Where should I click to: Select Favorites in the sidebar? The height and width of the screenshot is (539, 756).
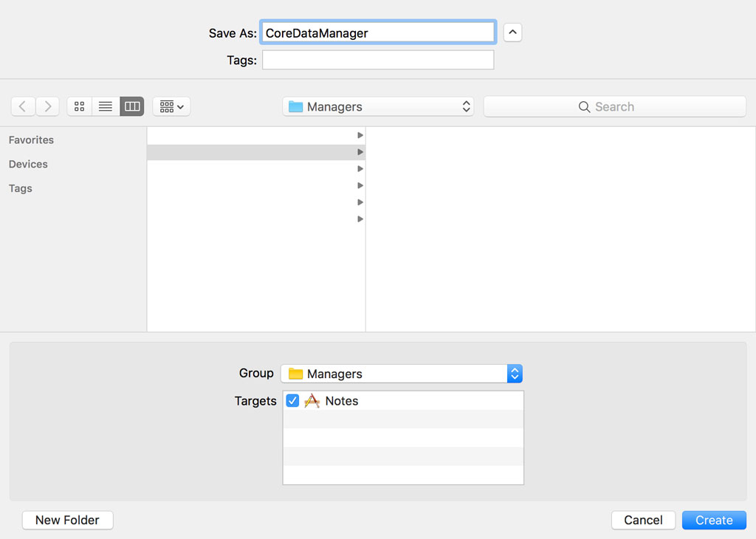point(31,140)
